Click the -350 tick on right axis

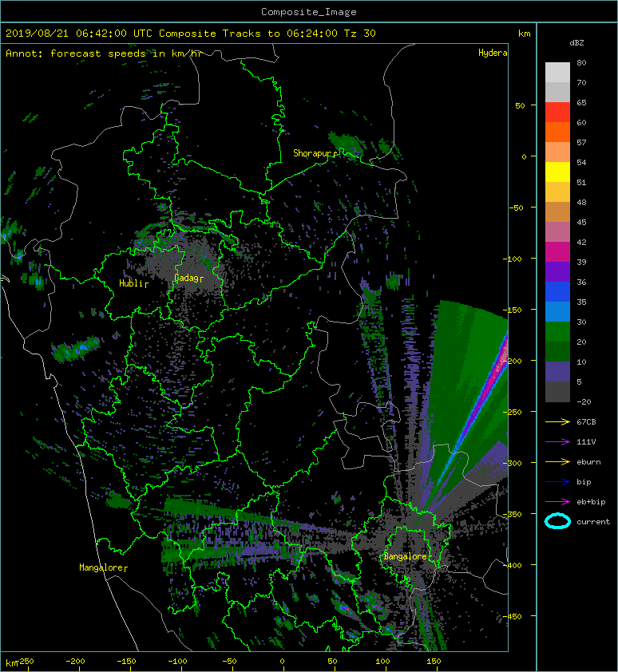click(x=512, y=514)
